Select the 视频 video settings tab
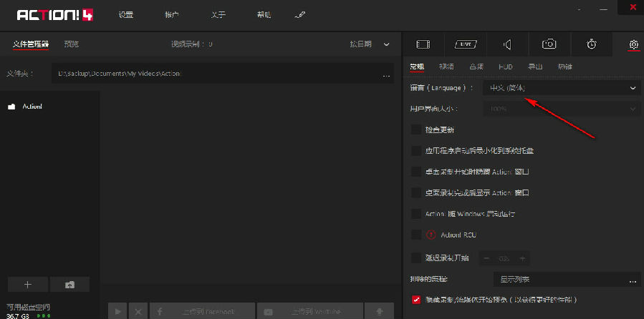Viewport: 644px width, 319px height. point(446,67)
